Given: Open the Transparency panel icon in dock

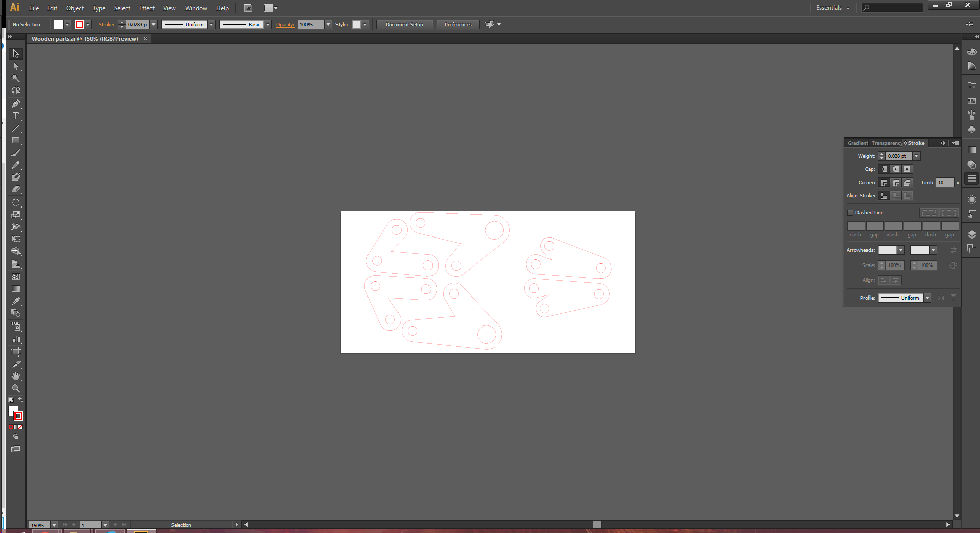Looking at the screenshot, I should (x=972, y=165).
